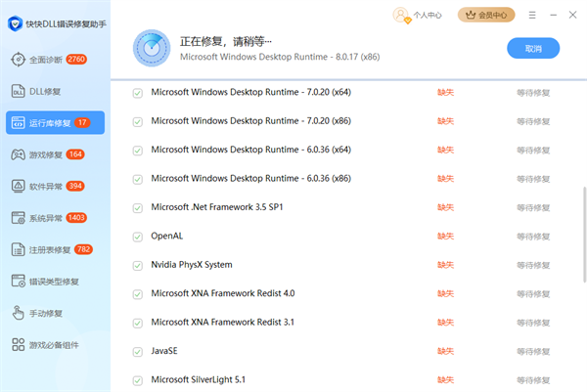This screenshot has width=587, height=392.
Task: Click the 个人中心 user avatar icon
Action: coord(401,15)
